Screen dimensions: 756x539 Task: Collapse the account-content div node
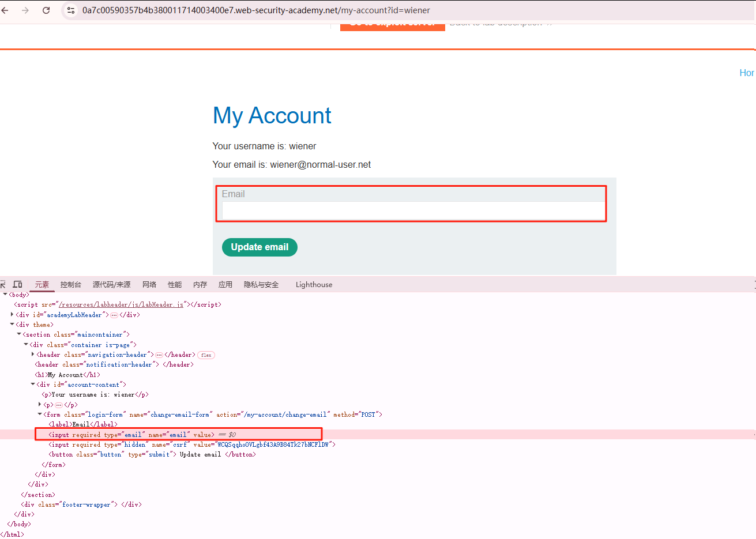pyautogui.click(x=33, y=385)
